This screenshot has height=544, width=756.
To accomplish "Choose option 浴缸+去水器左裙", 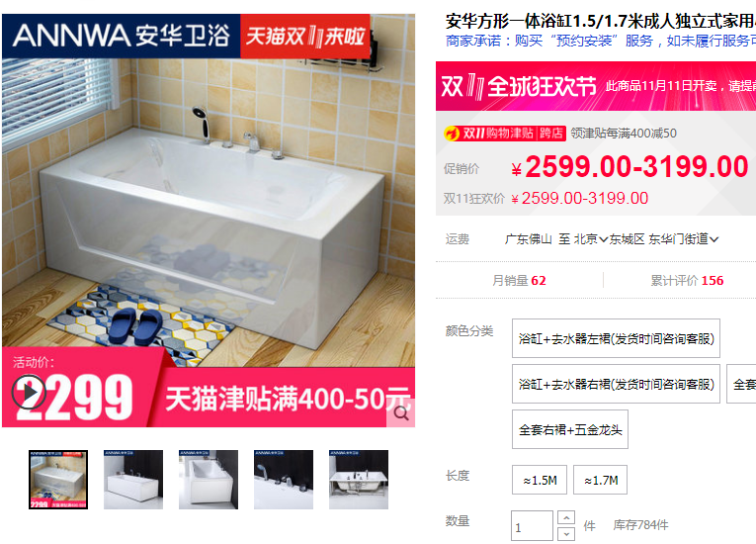I will [617, 338].
